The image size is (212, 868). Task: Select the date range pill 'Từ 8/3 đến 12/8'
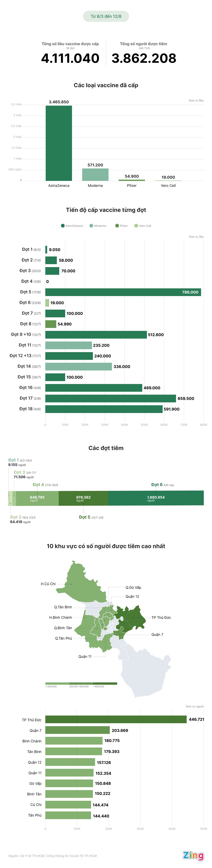(106, 16)
